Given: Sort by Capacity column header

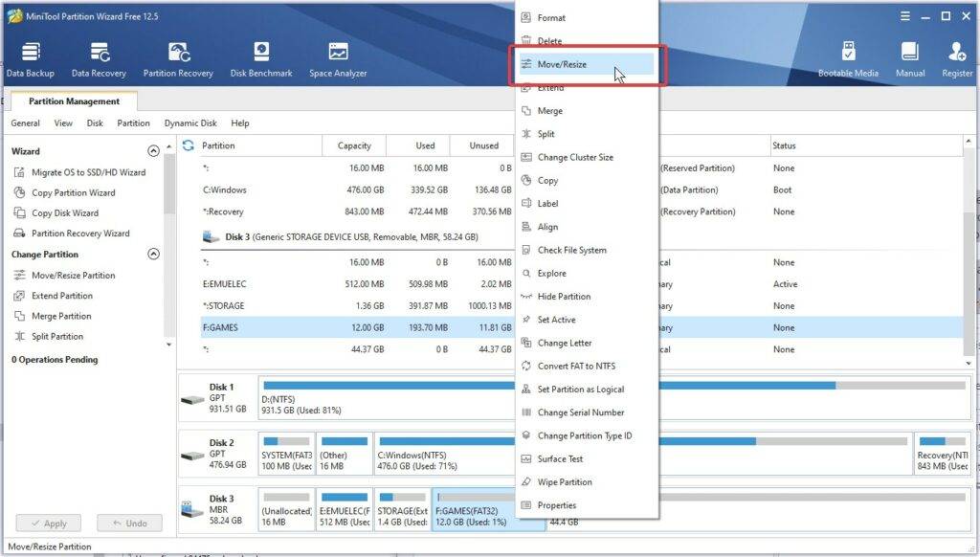Looking at the screenshot, I should 354,145.
